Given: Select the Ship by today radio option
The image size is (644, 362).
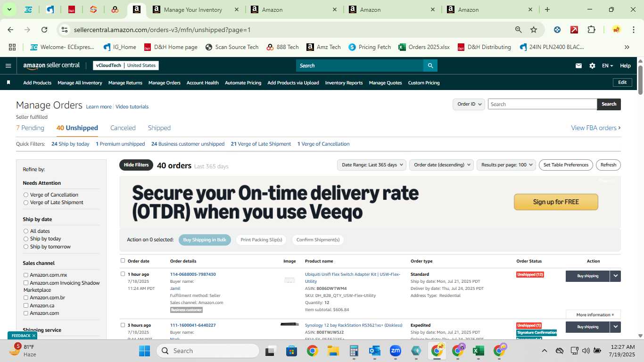Looking at the screenshot, I should click(26, 239).
